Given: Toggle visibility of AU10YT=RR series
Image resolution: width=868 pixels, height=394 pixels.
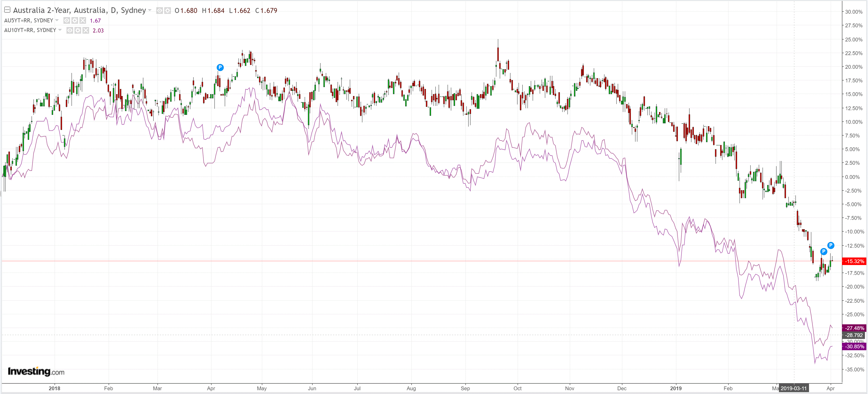Looking at the screenshot, I should [70, 30].
